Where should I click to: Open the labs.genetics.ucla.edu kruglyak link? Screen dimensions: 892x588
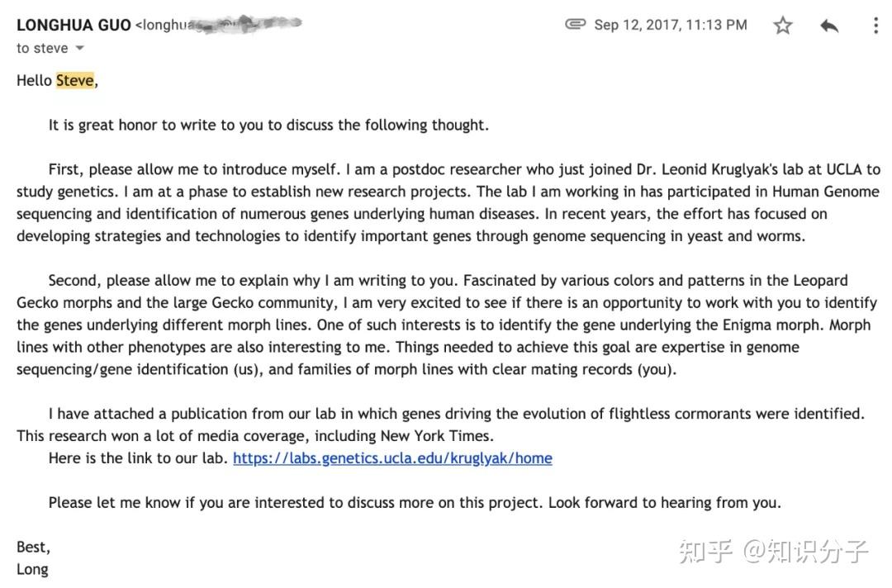[x=392, y=458]
